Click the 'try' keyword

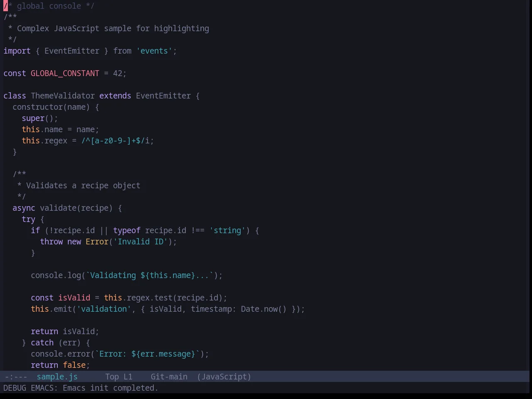tap(28, 219)
